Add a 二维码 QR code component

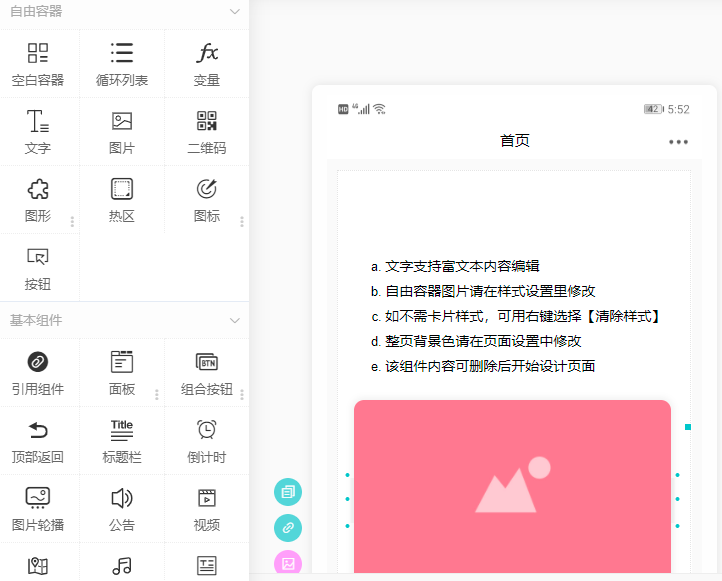click(207, 132)
